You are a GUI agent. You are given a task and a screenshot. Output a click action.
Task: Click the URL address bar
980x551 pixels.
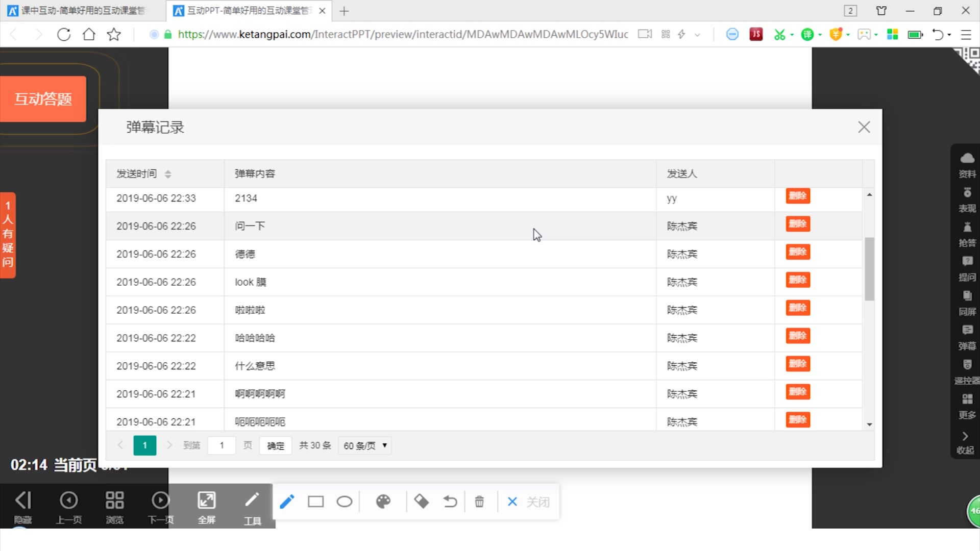tap(403, 34)
